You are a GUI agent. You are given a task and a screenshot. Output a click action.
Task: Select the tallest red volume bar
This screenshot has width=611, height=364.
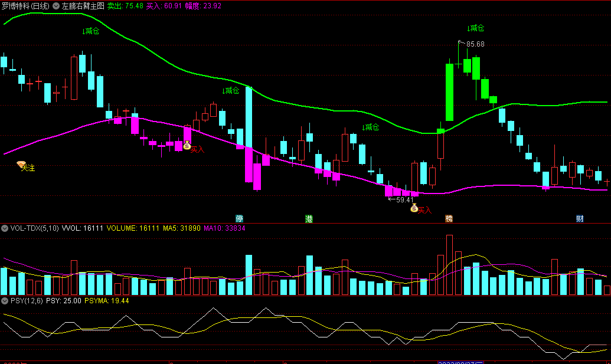tap(449, 265)
